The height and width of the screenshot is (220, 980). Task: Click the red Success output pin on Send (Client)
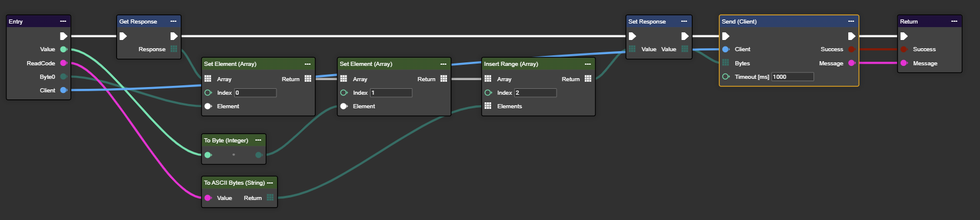pyautogui.click(x=851, y=49)
